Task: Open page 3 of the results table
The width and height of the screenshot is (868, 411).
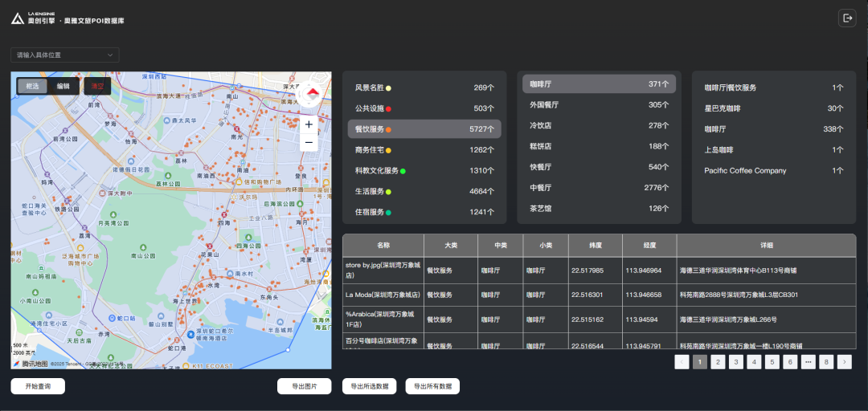Action: click(x=735, y=362)
